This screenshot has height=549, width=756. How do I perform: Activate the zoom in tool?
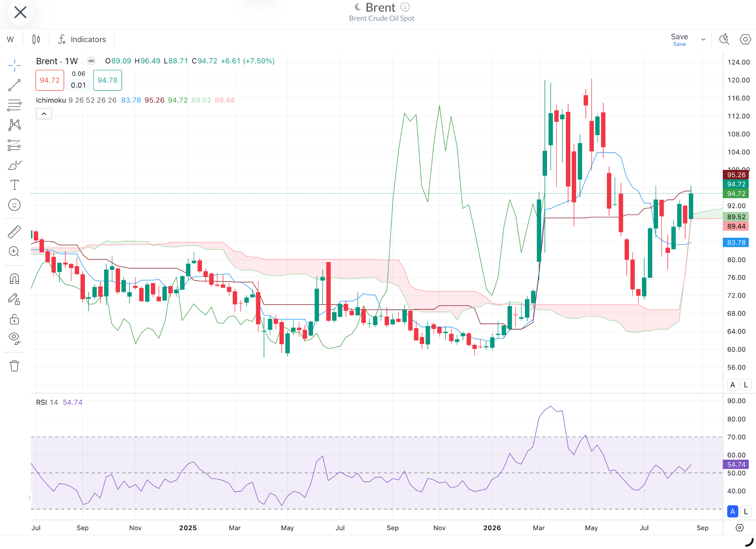[14, 252]
